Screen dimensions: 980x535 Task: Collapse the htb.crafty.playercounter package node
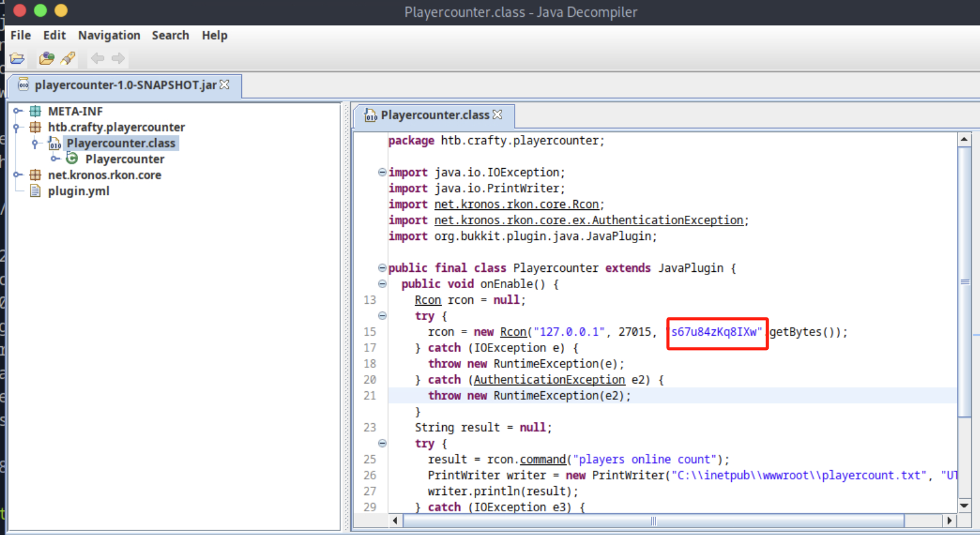coord(18,127)
